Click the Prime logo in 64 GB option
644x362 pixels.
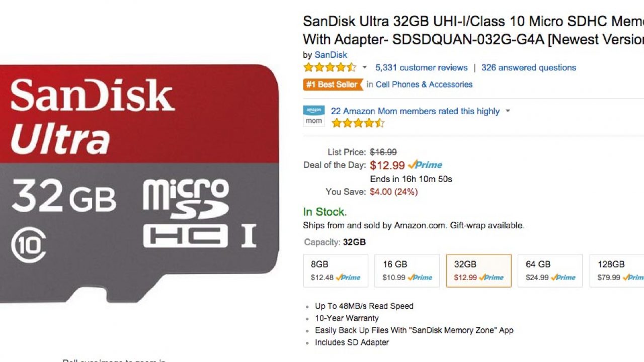click(x=563, y=277)
